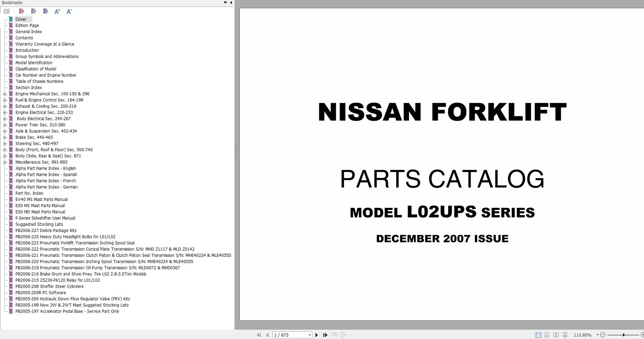
Task: Enable continuous page view mode
Action: pos(547,335)
